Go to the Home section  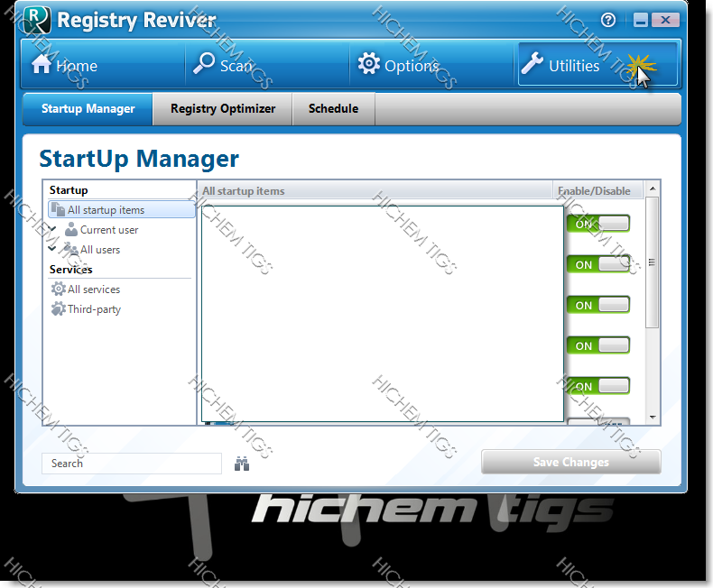click(x=103, y=64)
